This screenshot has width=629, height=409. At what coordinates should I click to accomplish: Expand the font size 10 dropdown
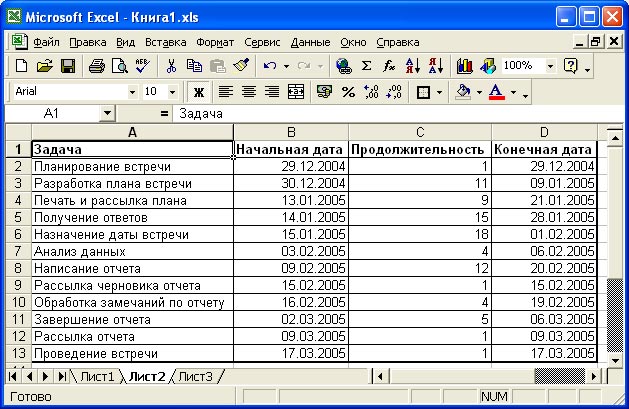(x=172, y=92)
